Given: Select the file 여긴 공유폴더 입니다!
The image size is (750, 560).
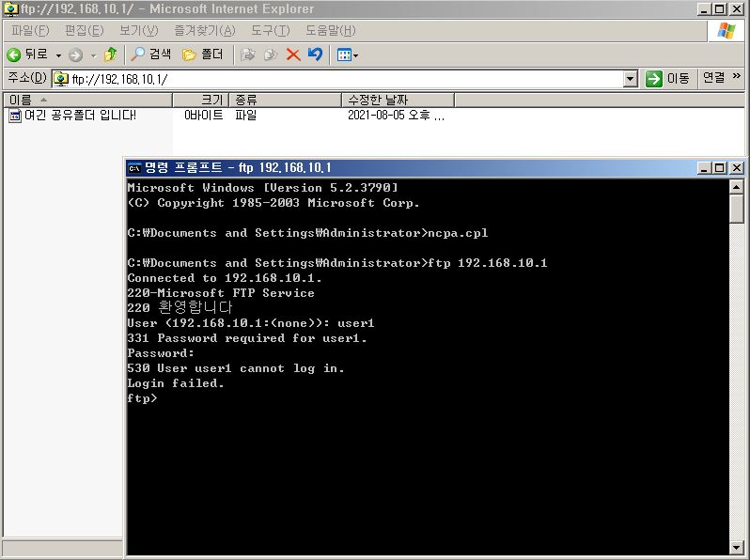Looking at the screenshot, I should (x=80, y=116).
